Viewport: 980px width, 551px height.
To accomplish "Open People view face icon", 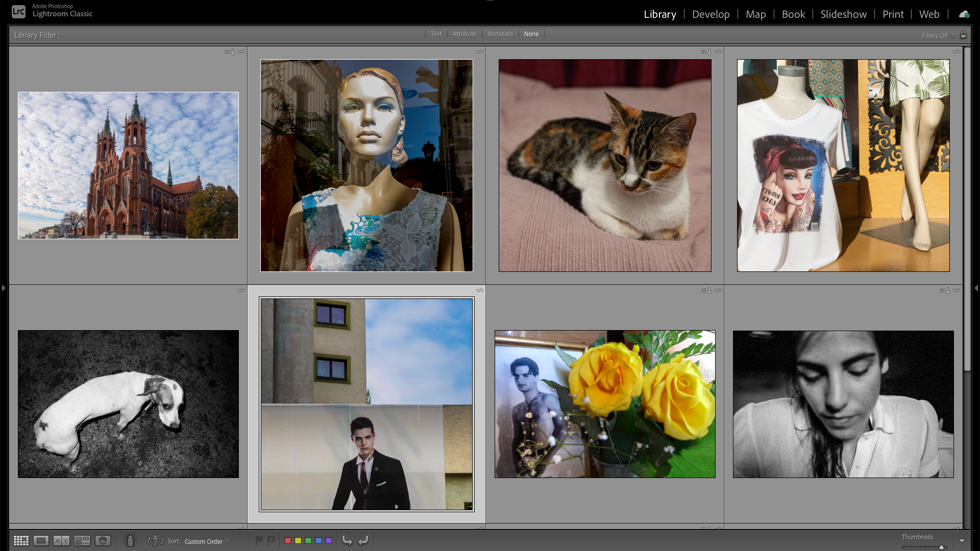I will 103,541.
